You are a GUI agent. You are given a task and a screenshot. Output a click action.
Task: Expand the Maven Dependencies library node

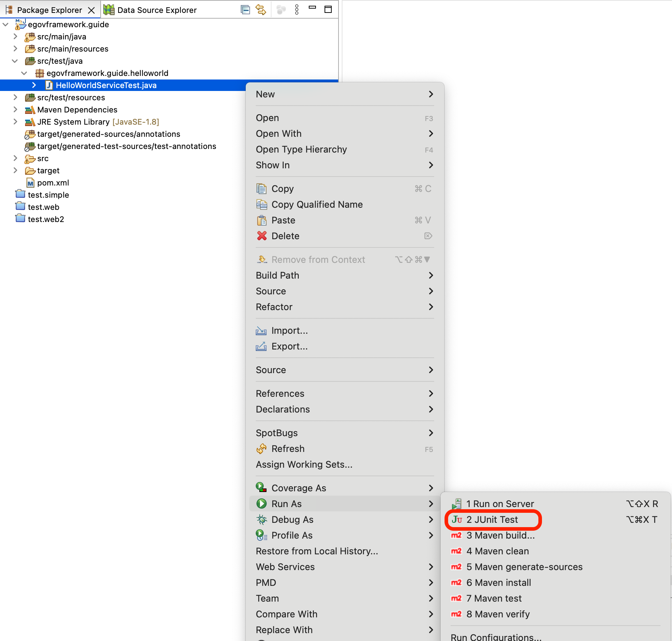(15, 110)
